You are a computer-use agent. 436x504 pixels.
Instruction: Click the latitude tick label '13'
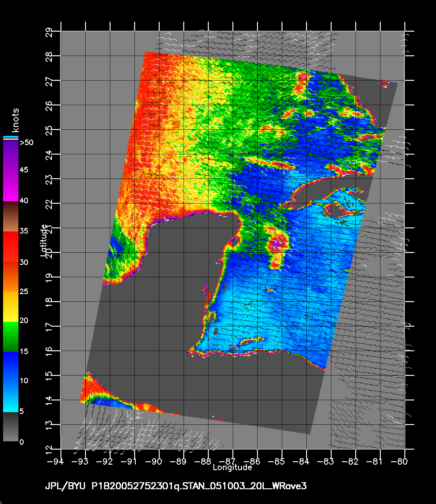[49, 425]
